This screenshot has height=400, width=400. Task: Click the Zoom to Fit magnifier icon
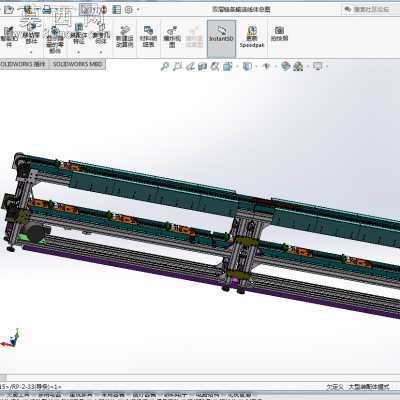[x=165, y=67]
